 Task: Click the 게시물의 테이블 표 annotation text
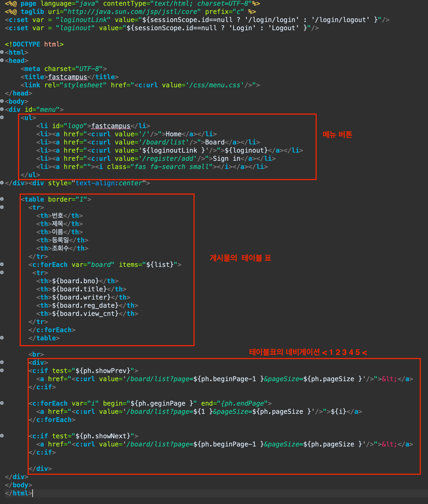(x=240, y=258)
